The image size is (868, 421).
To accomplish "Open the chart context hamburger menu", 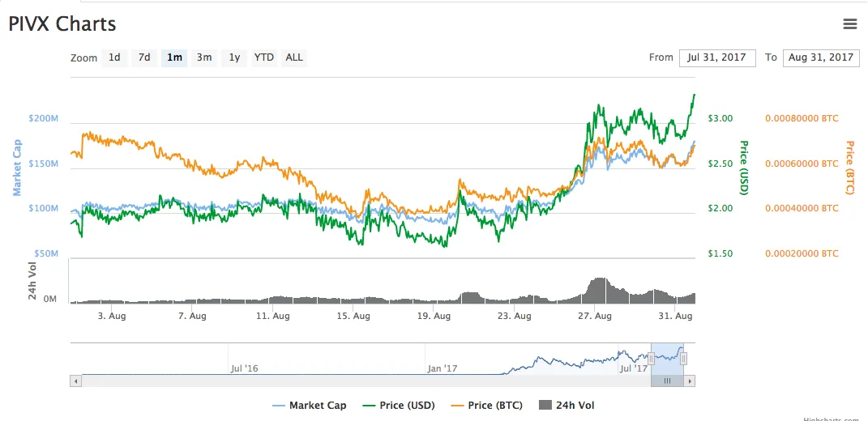I will [849, 23].
